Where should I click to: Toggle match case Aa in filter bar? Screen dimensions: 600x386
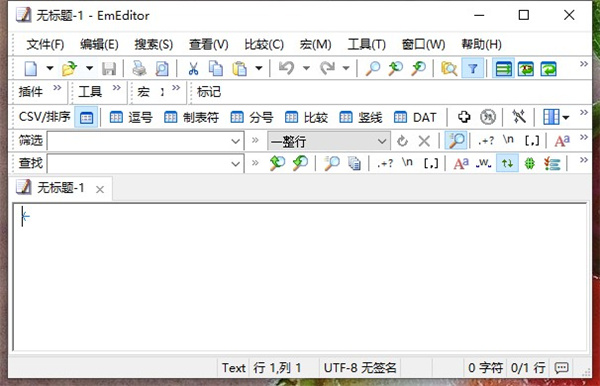(562, 141)
